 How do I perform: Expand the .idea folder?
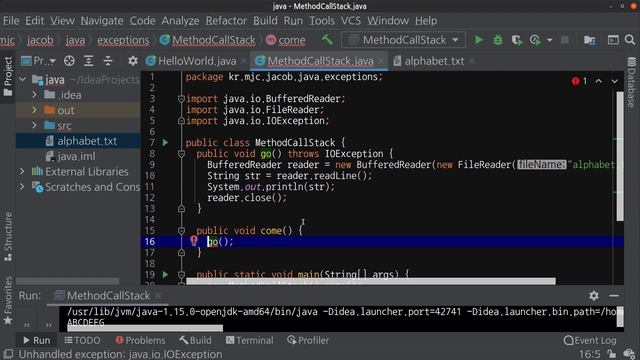point(35,95)
